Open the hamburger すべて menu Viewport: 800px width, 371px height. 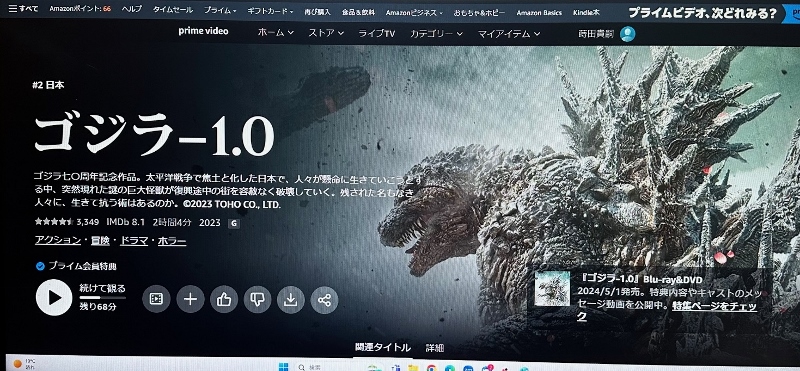click(x=23, y=9)
